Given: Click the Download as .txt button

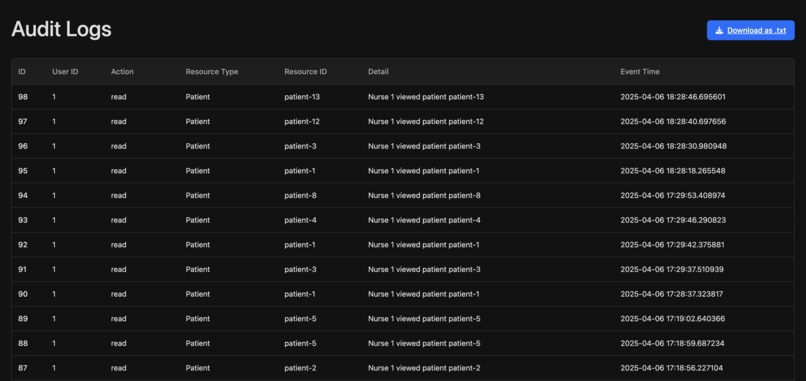Looking at the screenshot, I should [750, 30].
